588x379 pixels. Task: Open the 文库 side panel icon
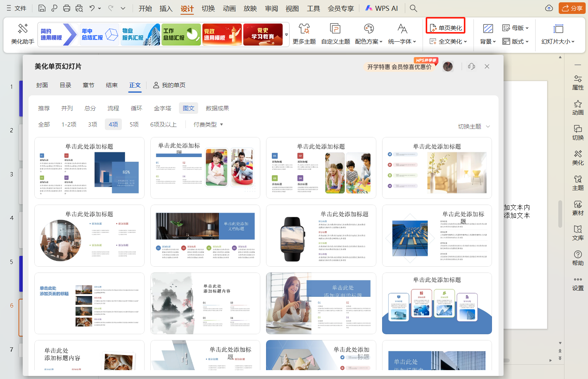578,233
